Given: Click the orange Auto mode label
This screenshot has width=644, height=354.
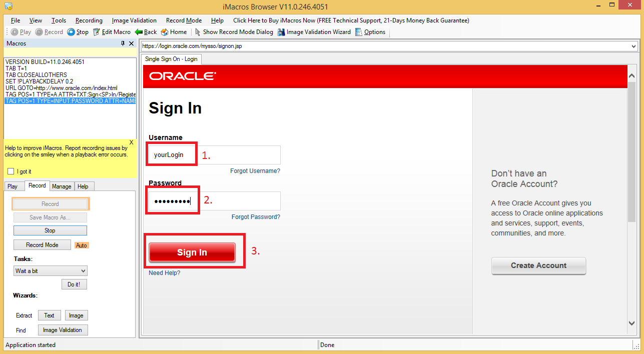Looking at the screenshot, I should tap(82, 245).
